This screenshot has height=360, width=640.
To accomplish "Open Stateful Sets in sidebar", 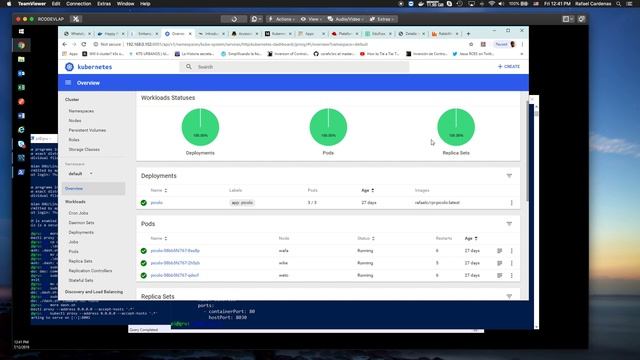I will (81, 280).
